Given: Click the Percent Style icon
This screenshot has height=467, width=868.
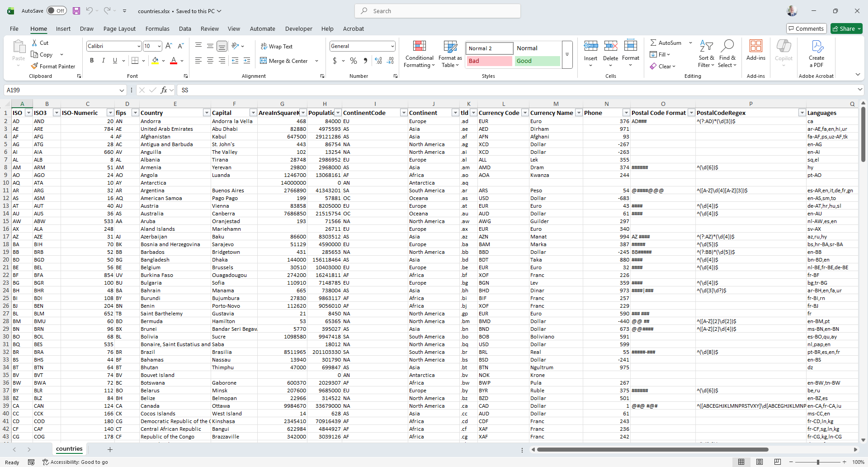Looking at the screenshot, I should click(x=354, y=61).
